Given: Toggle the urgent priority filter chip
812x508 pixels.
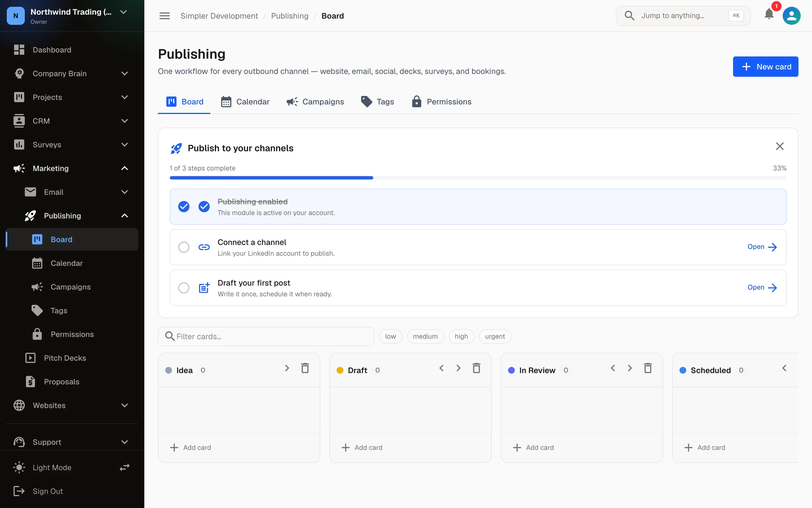Looking at the screenshot, I should (495, 336).
